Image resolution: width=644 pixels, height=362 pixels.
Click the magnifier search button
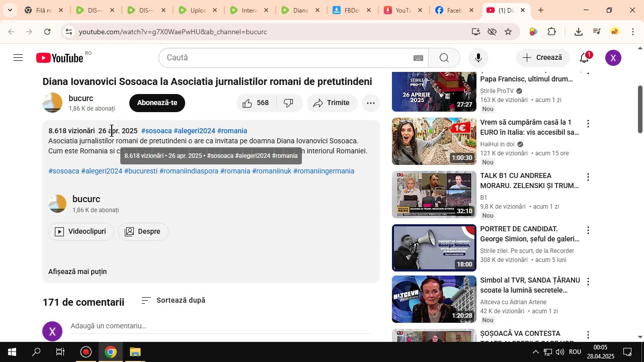444,58
